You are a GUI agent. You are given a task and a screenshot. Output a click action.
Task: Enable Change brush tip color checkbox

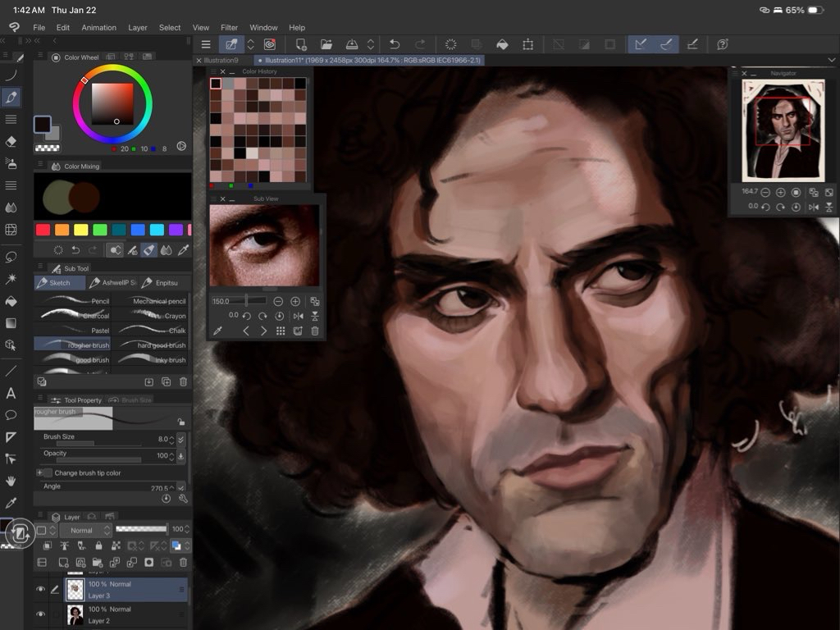point(48,473)
